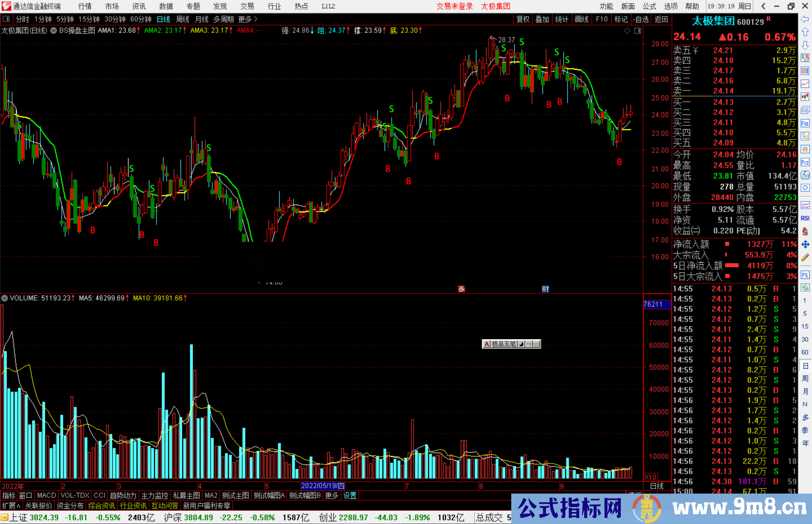Click the 76211 volume axis level marker
Screen dimensions: 812x524
[x=657, y=304]
